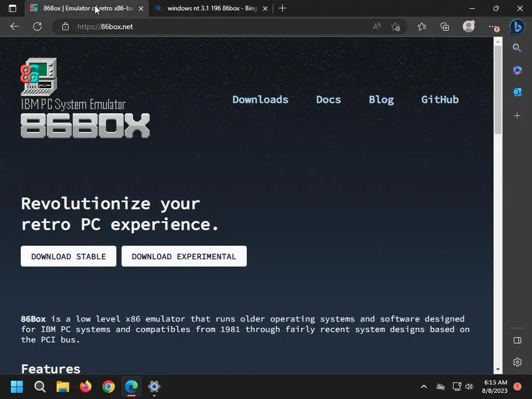Click the 86Box computer logo

tap(38, 77)
